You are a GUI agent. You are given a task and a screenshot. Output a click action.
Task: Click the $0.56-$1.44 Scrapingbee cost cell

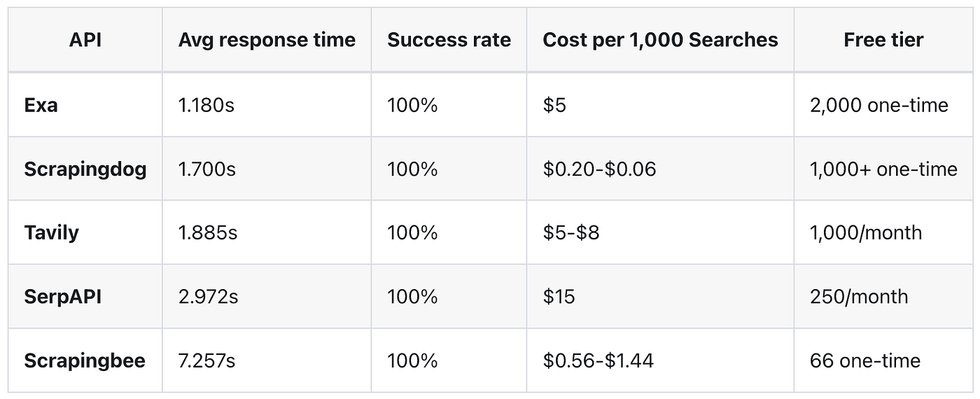coord(598,360)
